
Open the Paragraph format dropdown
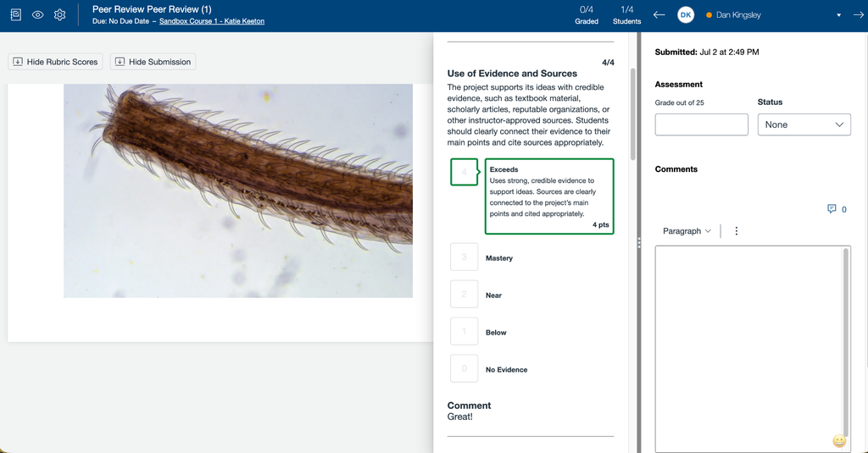pyautogui.click(x=687, y=230)
